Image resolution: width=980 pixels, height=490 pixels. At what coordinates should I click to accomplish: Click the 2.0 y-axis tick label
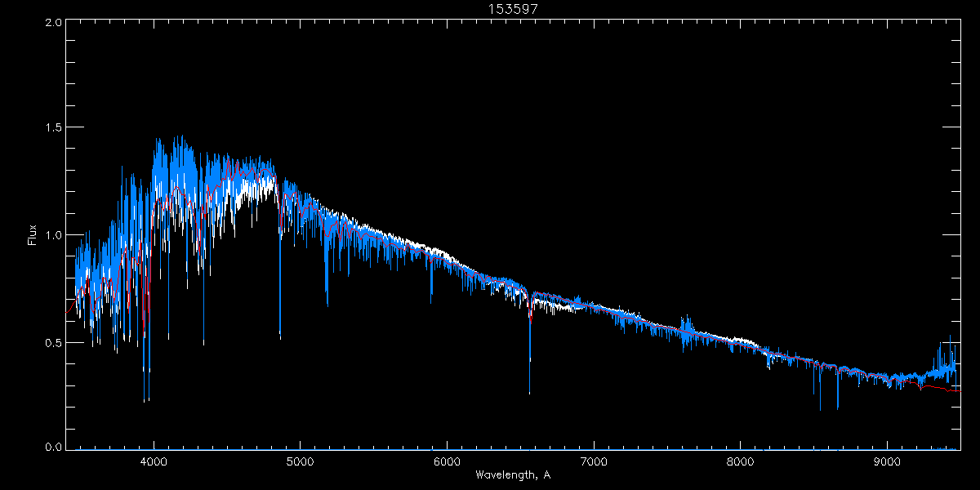[x=52, y=23]
